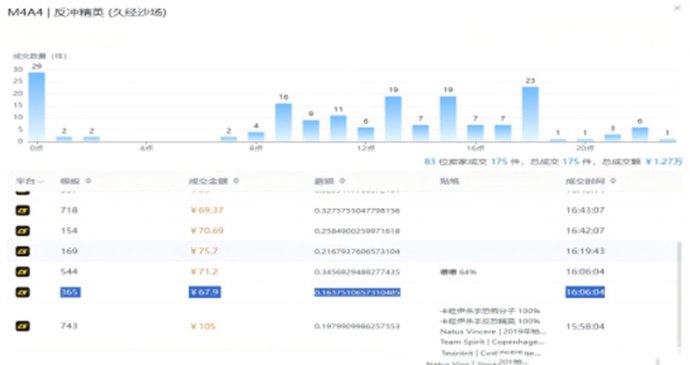Screen dimensions: 690x365
Task: Click template number 169
Action: click(x=69, y=251)
